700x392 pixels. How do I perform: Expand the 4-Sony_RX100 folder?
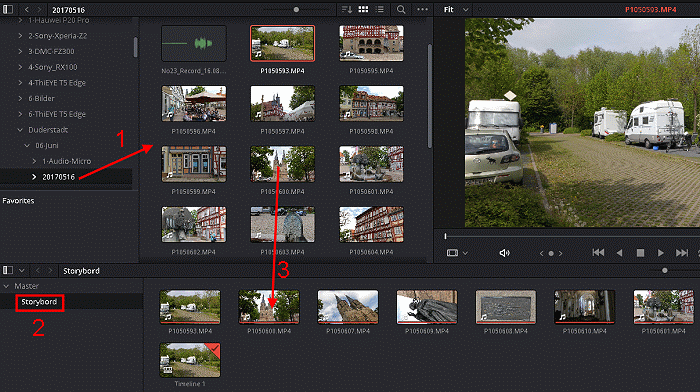[x=20, y=67]
